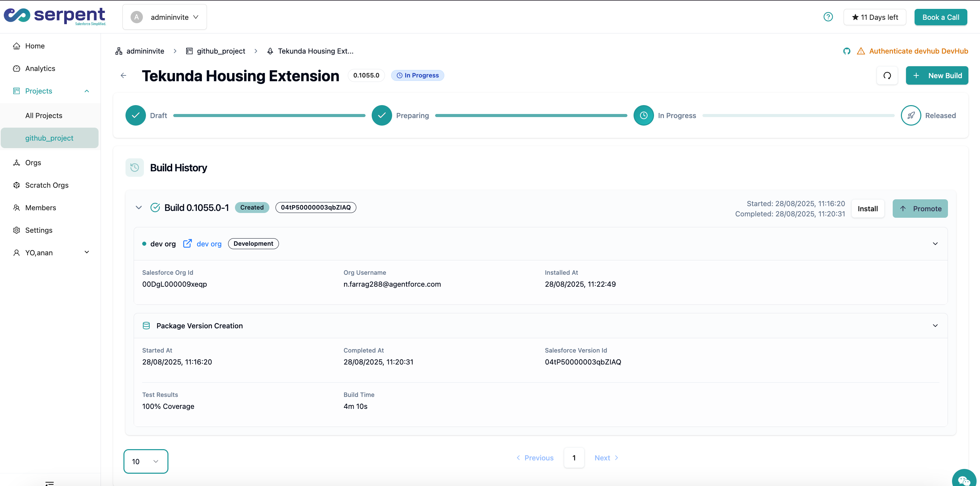Click the Package Version Creation database icon
The height and width of the screenshot is (486, 980).
click(146, 326)
